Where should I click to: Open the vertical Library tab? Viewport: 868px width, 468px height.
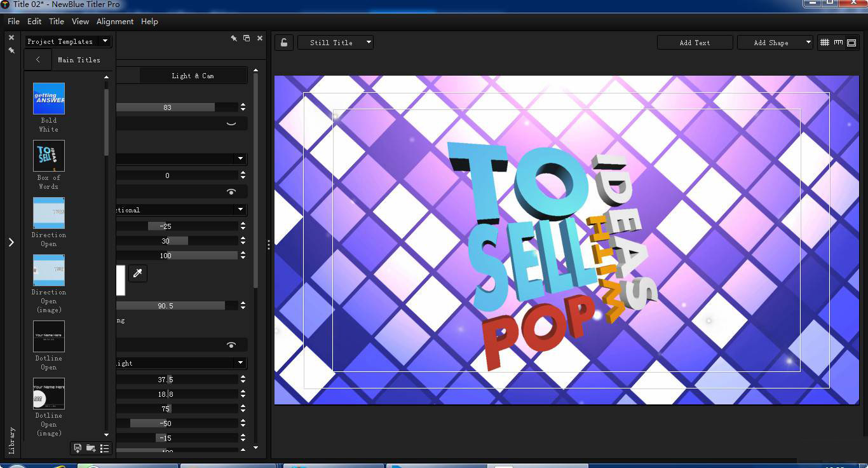click(x=11, y=440)
